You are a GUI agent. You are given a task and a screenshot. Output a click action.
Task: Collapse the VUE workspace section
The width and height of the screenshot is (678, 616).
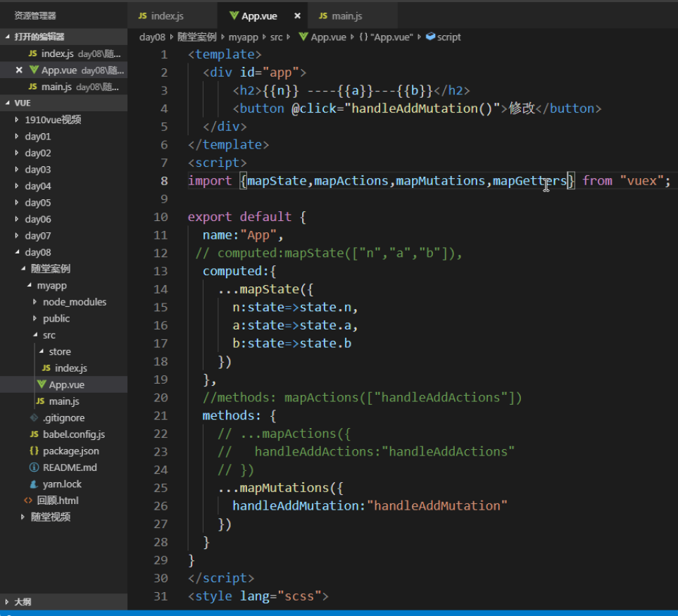[63, 103]
